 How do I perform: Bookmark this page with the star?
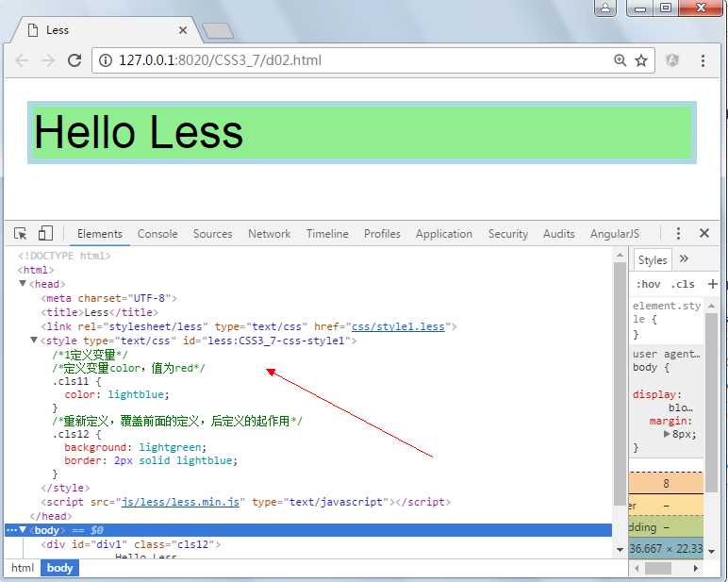641,60
